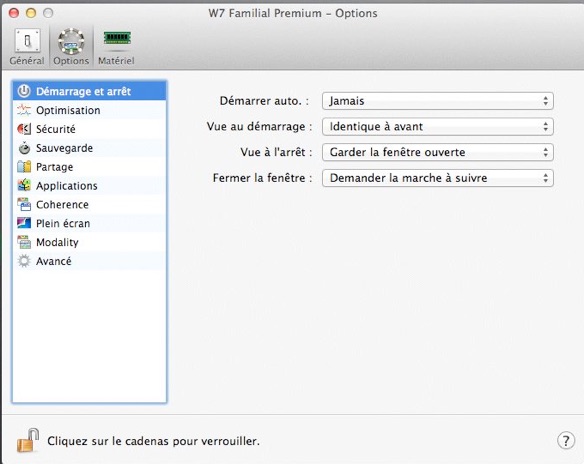Choose the Applications sidebar icon

click(24, 185)
